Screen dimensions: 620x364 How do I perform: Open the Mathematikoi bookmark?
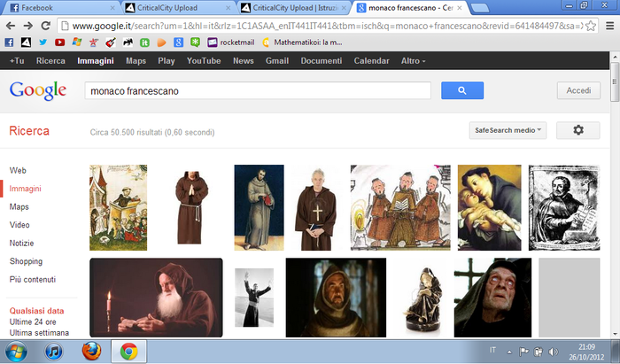pyautogui.click(x=303, y=43)
